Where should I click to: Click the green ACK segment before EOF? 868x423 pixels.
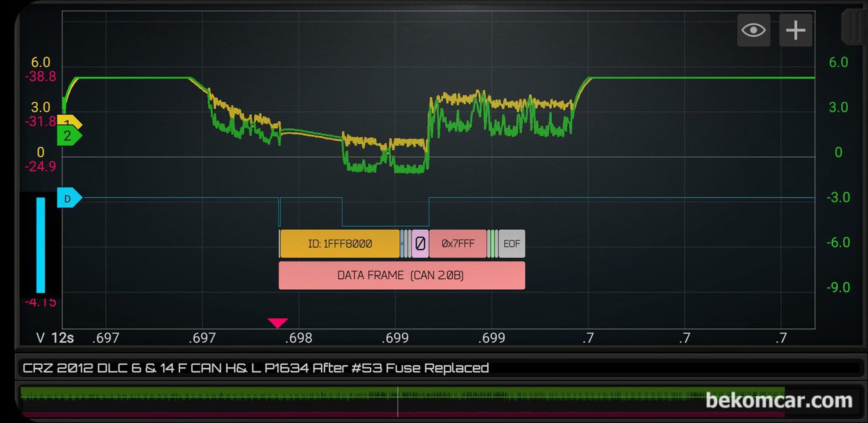(x=492, y=244)
